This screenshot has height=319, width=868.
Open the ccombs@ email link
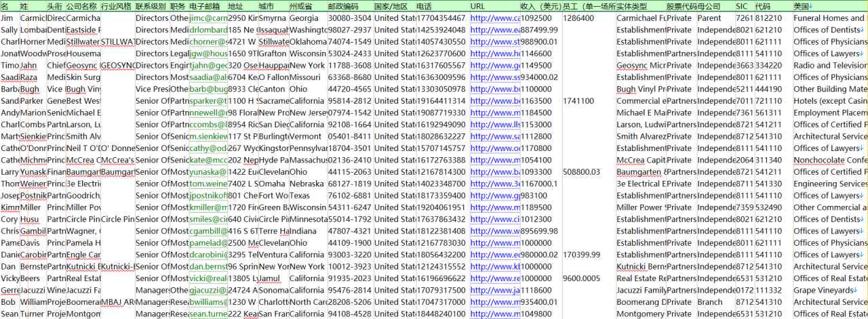click(x=208, y=125)
